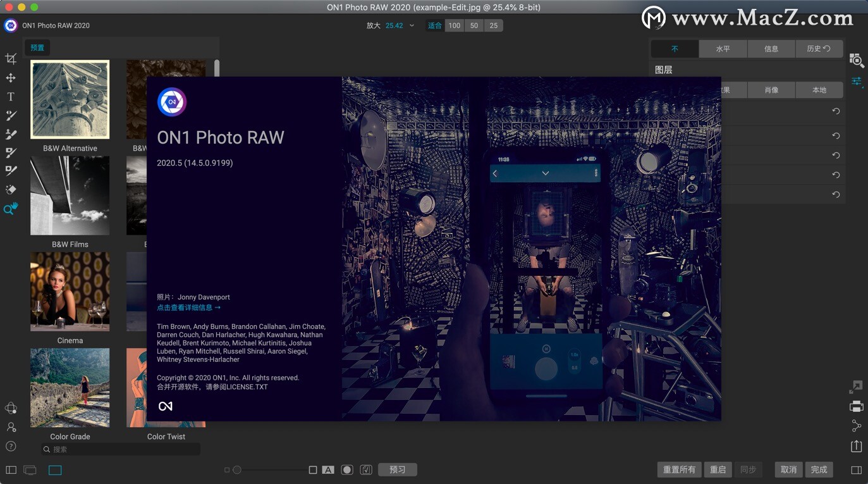Viewport: 868px width, 484px height.
Task: Set zoom to 25
Action: 494,25
